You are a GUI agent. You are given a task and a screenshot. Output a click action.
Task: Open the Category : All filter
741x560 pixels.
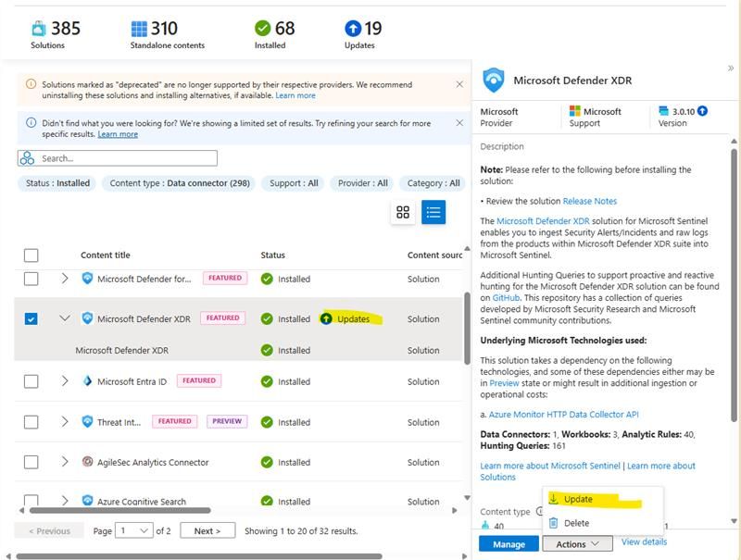pyautogui.click(x=433, y=183)
